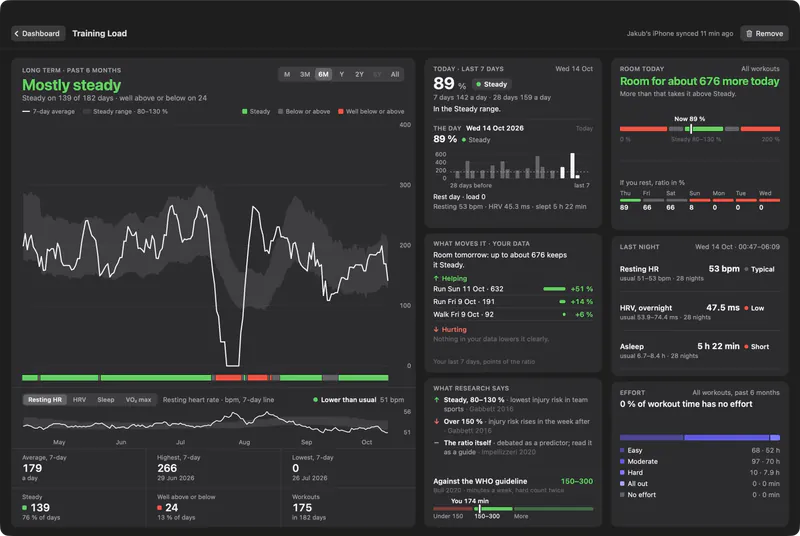Click the Run Fri 9 Oct · 191 row
The height and width of the screenshot is (536, 800).
(513, 302)
